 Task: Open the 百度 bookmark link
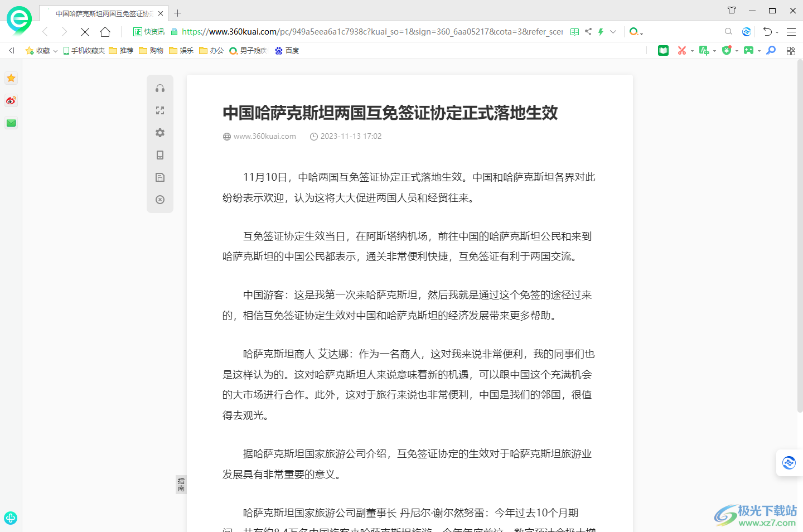click(287, 51)
